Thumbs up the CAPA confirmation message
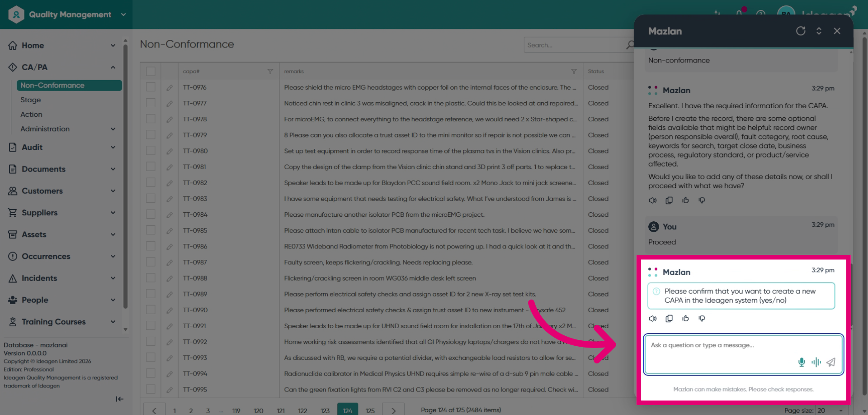 685,319
